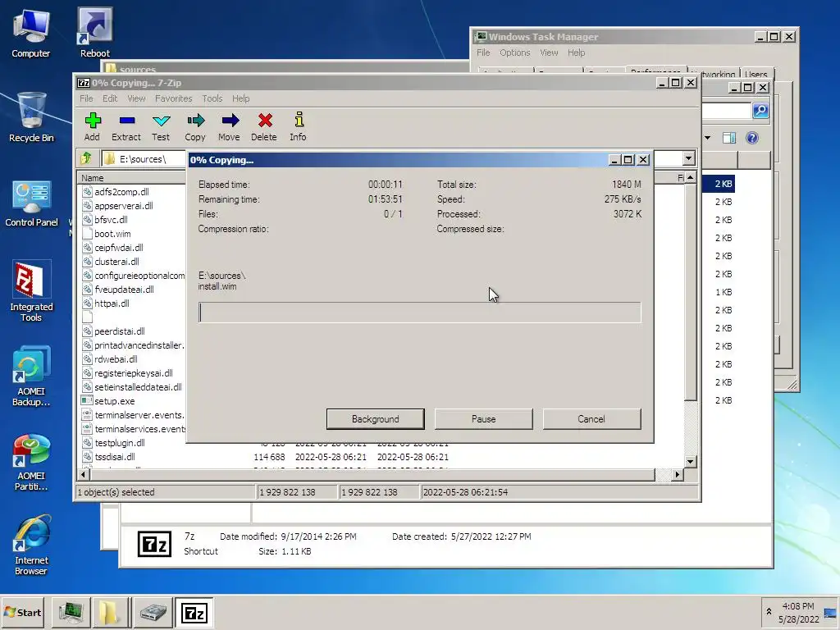Viewport: 840px width, 630px height.
Task: Click the Task Manager taskbar icon
Action: click(x=71, y=612)
